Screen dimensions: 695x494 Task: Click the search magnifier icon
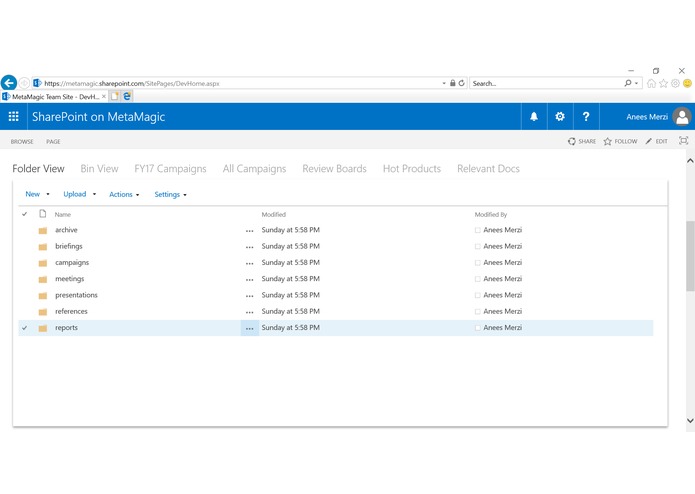(628, 83)
